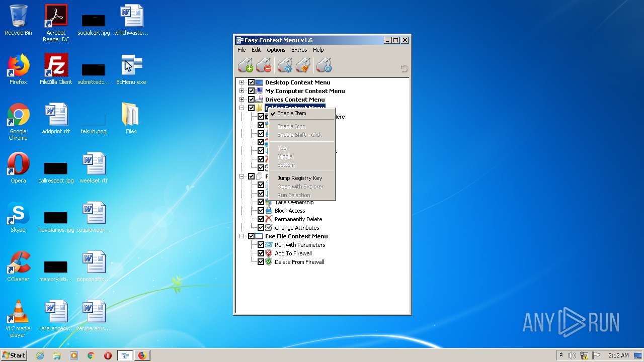Select VLC media player desktop shortcut
Viewport: 644px width, 362px height.
[x=18, y=319]
